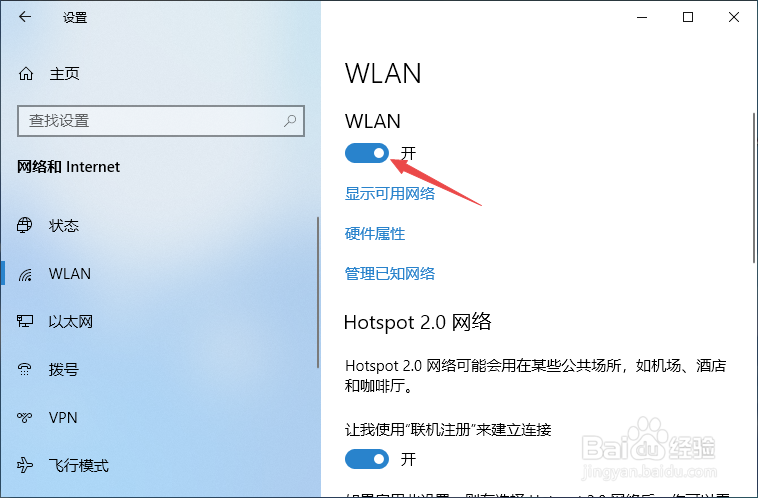Image resolution: width=758 pixels, height=498 pixels.
Task: Open 硬件属性 link
Action: pos(375,234)
